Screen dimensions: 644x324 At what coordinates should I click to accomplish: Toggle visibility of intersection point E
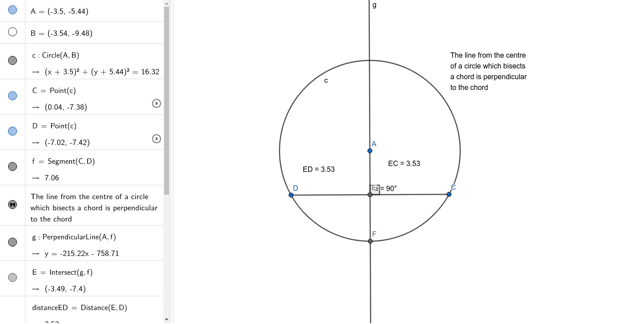click(x=13, y=277)
